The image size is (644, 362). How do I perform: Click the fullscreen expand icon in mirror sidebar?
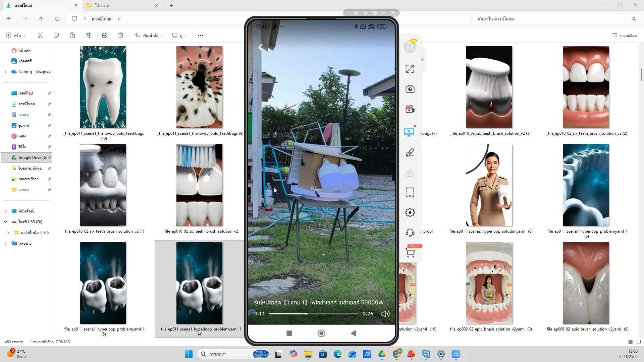410,69
